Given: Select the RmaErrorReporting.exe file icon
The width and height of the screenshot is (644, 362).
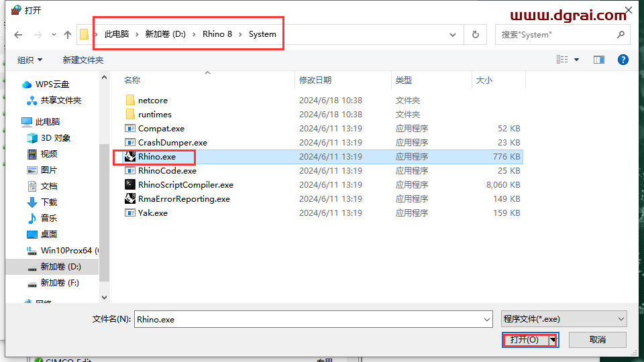Looking at the screenshot, I should (130, 199).
